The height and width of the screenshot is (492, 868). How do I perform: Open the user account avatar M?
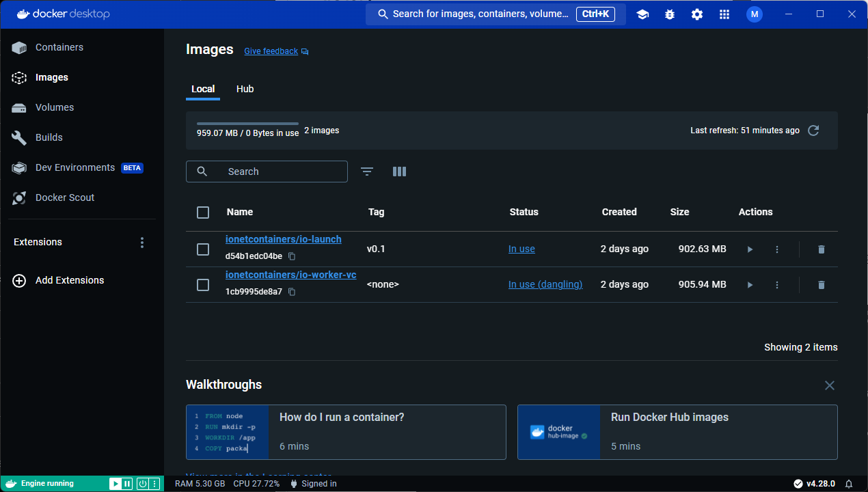755,14
